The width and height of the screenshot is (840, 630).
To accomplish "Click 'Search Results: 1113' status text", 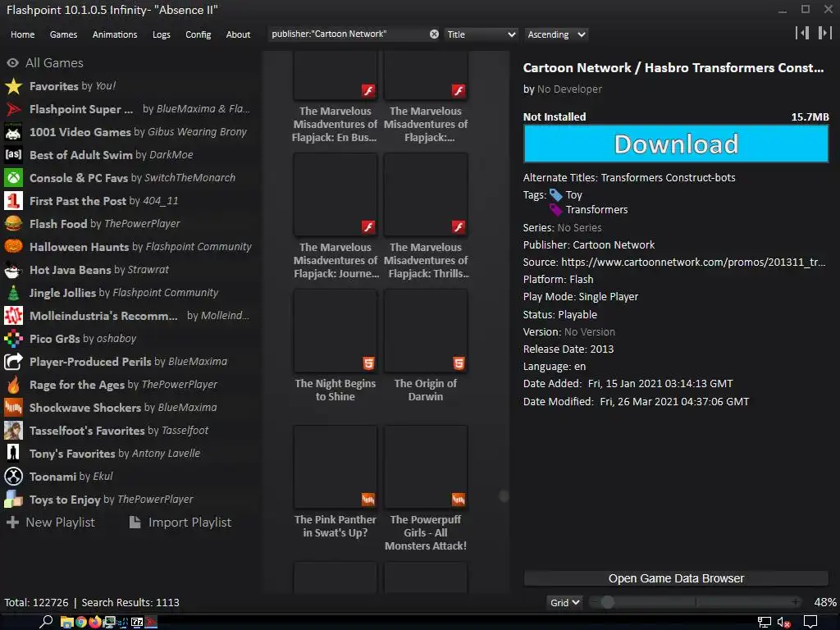I will [x=130, y=603].
